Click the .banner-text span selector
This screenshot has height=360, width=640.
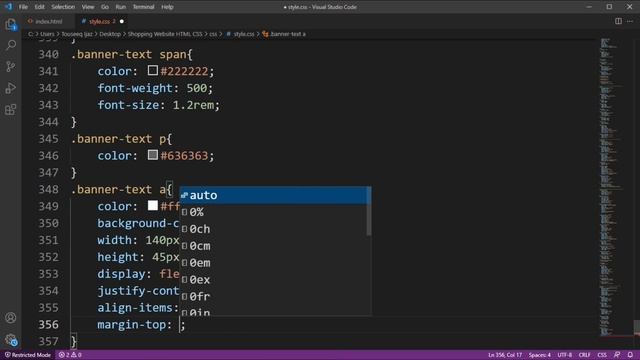pos(129,54)
